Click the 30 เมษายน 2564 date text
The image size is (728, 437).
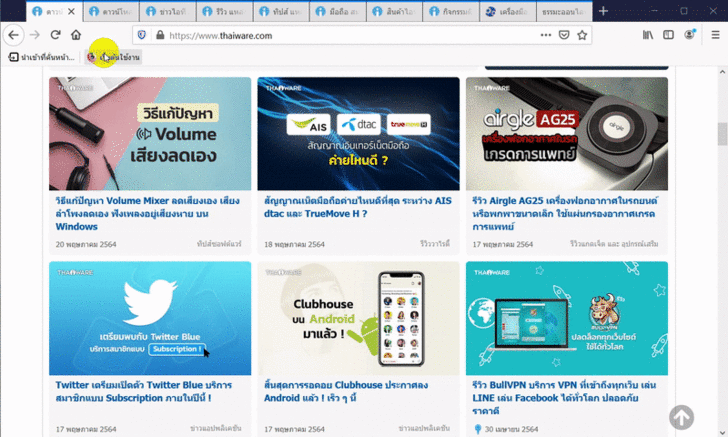(x=511, y=429)
